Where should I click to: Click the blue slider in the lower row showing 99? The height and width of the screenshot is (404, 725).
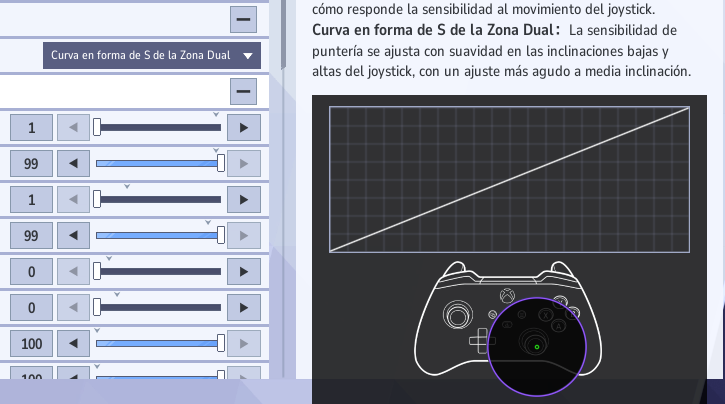159,236
